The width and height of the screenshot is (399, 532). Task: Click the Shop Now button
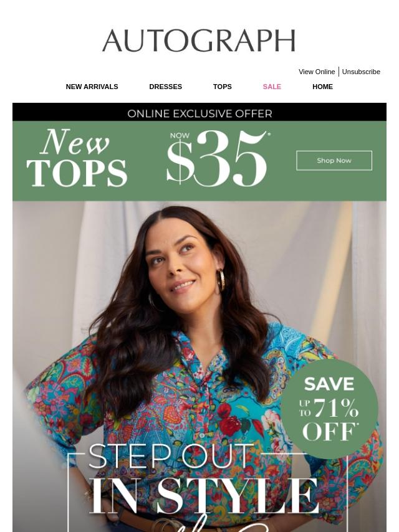tap(334, 161)
